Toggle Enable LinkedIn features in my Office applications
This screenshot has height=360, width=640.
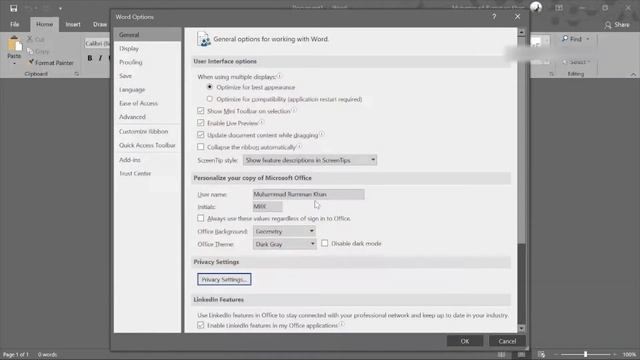[x=200, y=325]
